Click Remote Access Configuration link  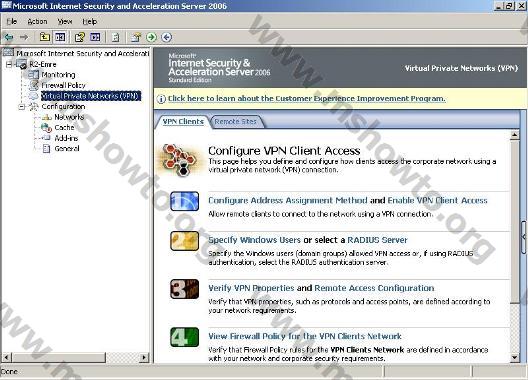[x=374, y=288]
